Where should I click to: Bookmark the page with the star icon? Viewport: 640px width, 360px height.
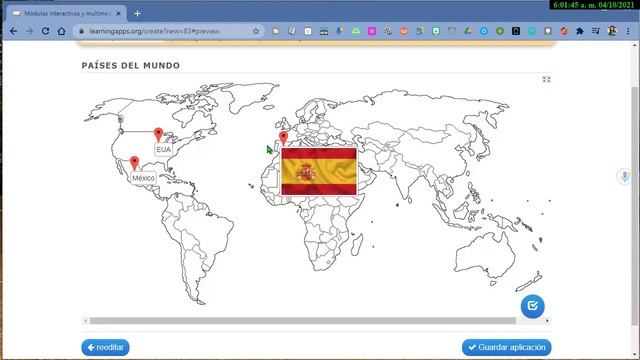pos(256,31)
